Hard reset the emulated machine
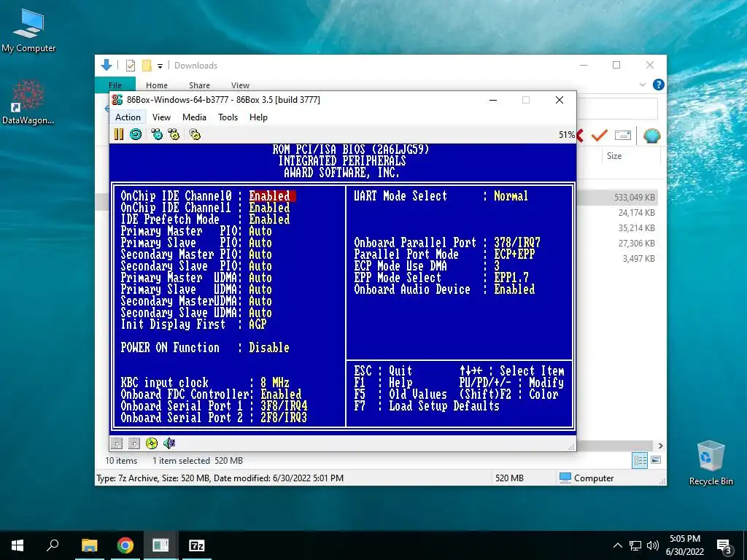Screen dimensions: 747x560 [136, 134]
